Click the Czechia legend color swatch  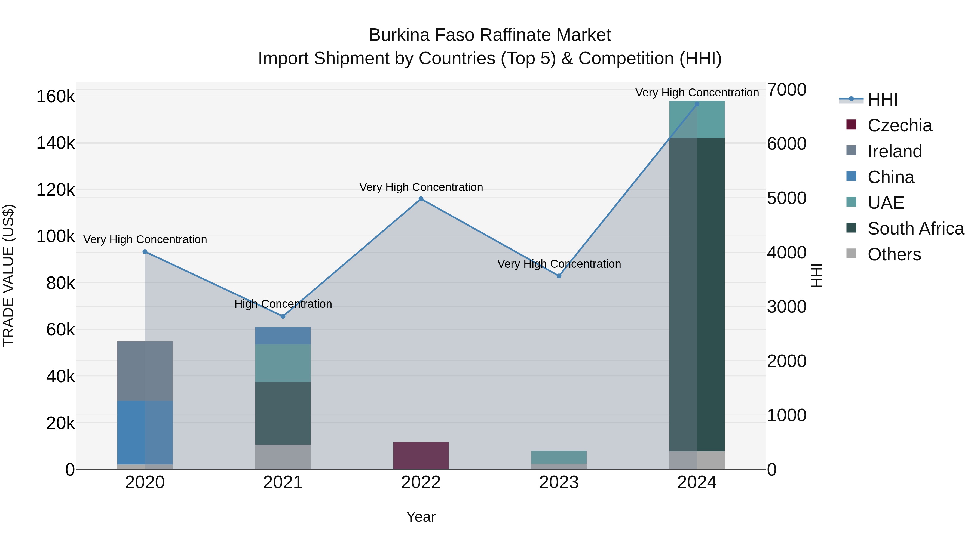tap(851, 124)
